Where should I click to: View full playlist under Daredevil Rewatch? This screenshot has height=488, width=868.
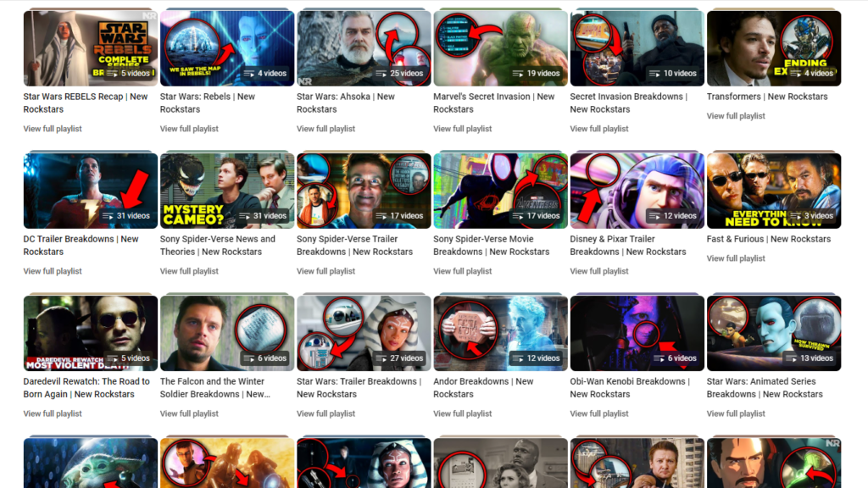point(53,413)
